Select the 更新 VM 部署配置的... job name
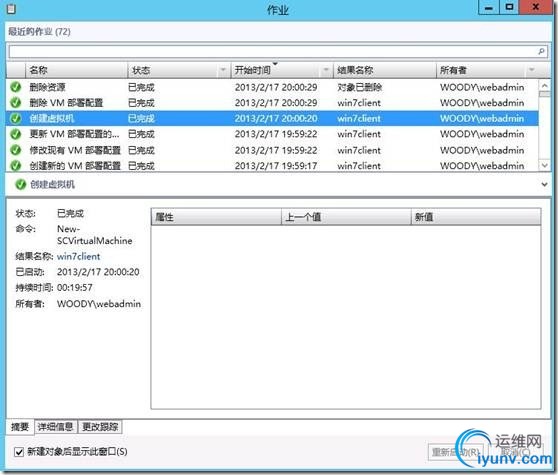558x475 pixels. coord(74,134)
